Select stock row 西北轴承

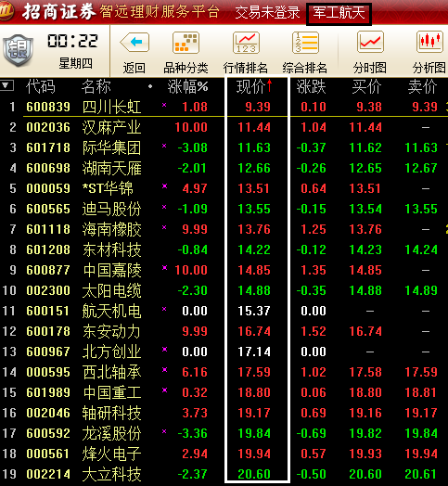tap(224, 372)
